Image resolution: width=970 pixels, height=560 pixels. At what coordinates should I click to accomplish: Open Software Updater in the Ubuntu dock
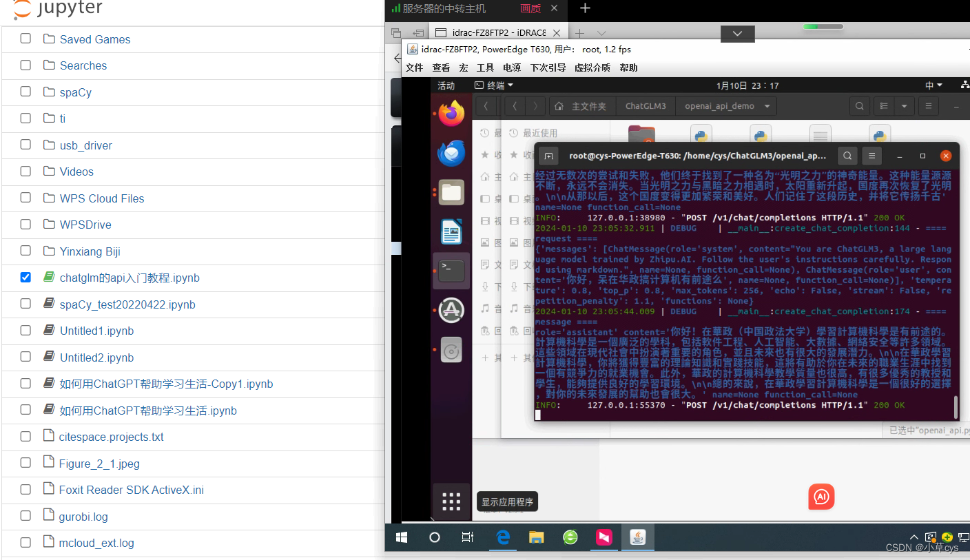pyautogui.click(x=451, y=310)
